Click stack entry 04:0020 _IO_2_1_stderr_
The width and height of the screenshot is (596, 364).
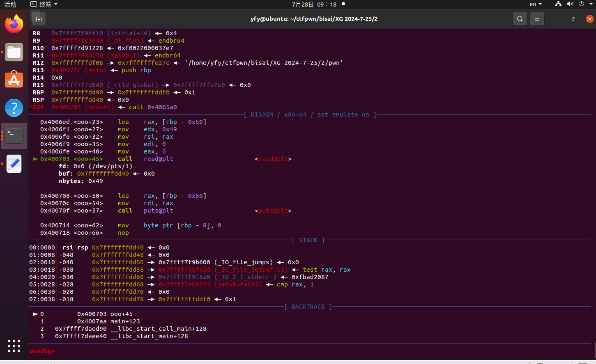point(179,277)
